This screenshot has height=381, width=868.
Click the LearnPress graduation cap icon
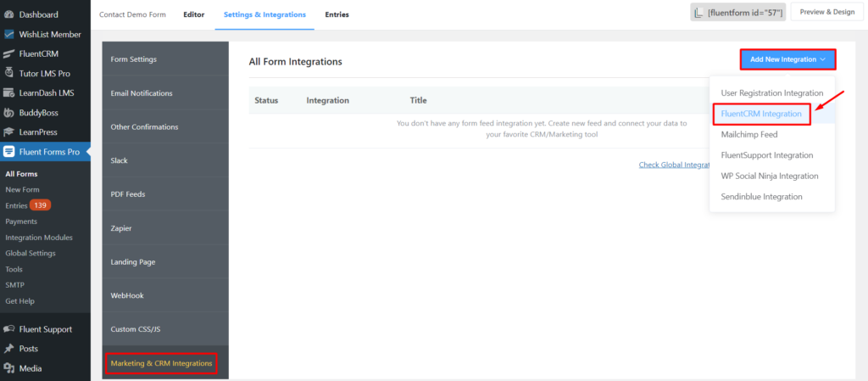[8, 132]
